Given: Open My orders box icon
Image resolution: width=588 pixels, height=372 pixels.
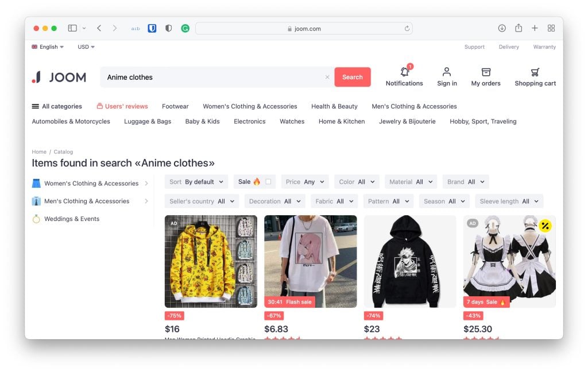Looking at the screenshot, I should click(486, 72).
